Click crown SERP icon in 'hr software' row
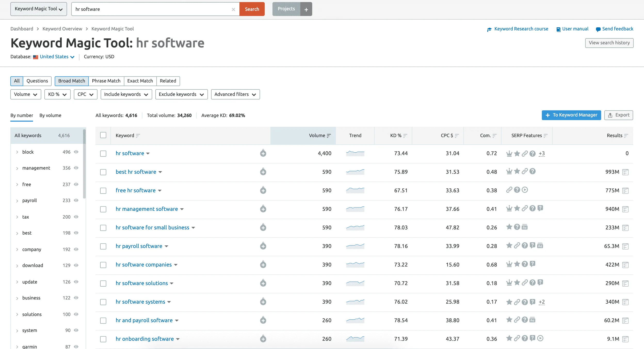The height and width of the screenshot is (349, 644). pos(509,154)
